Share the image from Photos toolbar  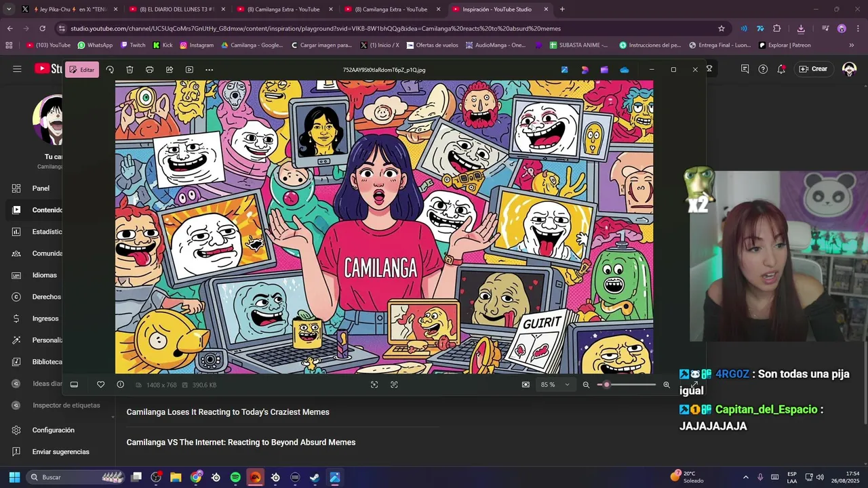click(170, 70)
